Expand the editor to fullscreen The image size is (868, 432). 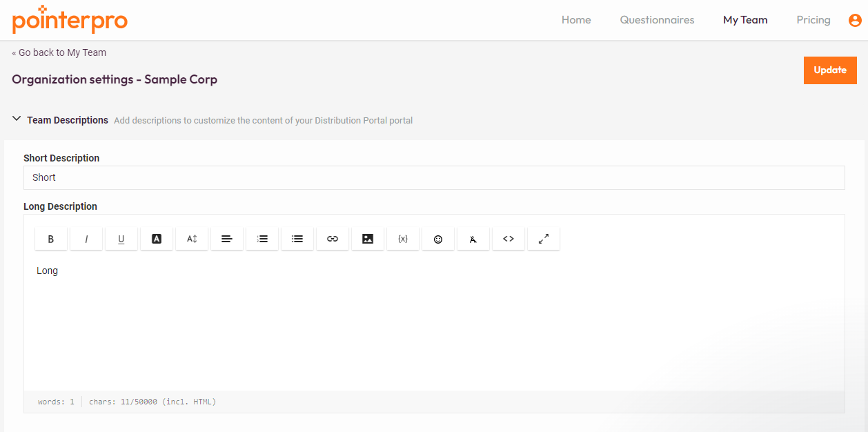click(x=543, y=238)
